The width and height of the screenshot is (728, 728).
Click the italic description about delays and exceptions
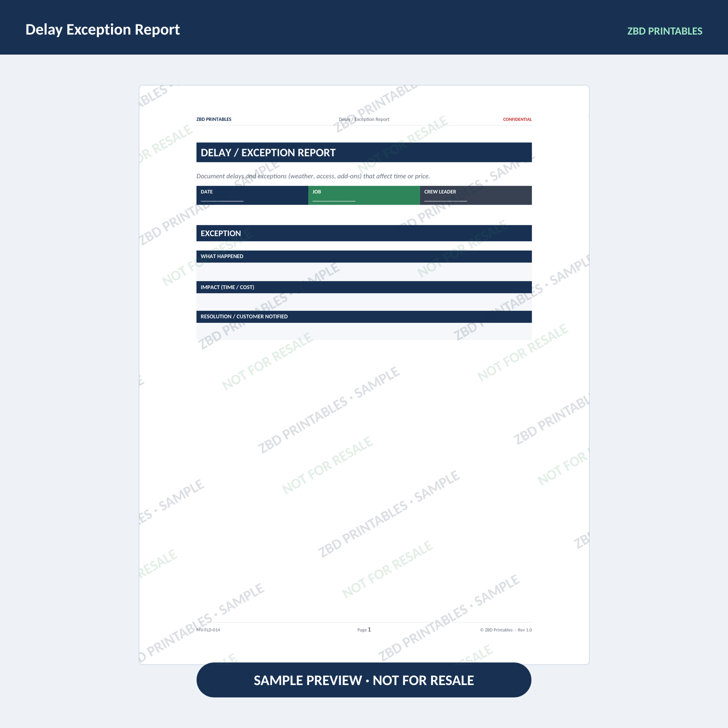click(313, 176)
